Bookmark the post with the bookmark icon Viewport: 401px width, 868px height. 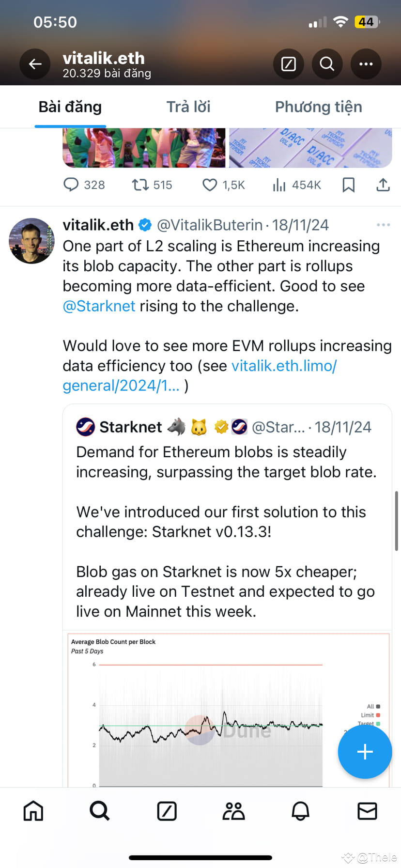(349, 185)
